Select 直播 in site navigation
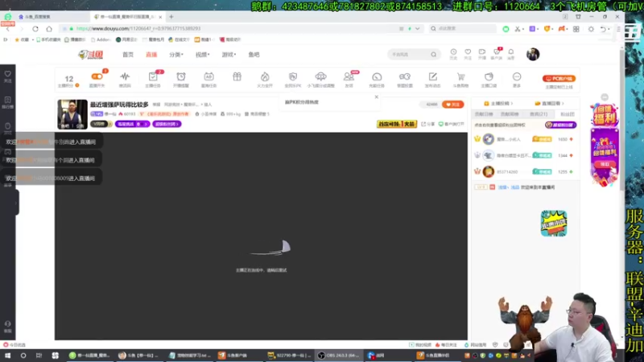The height and width of the screenshot is (362, 644). pyautogui.click(x=151, y=55)
